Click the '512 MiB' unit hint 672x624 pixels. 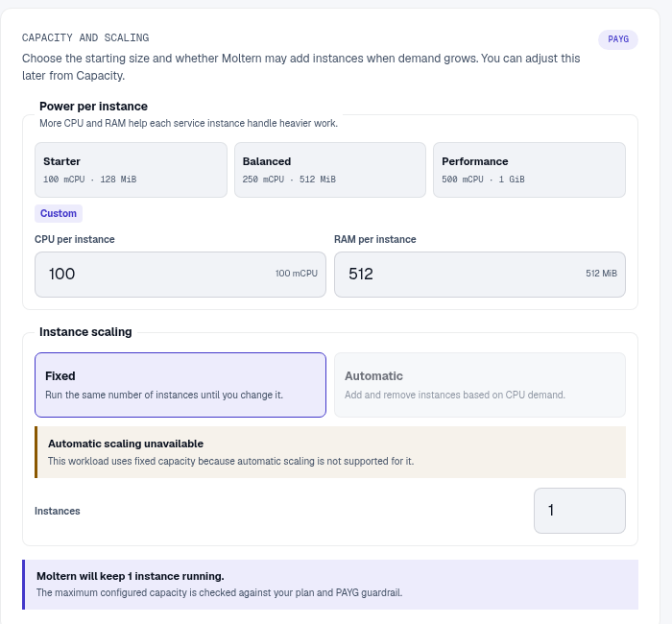[601, 274]
